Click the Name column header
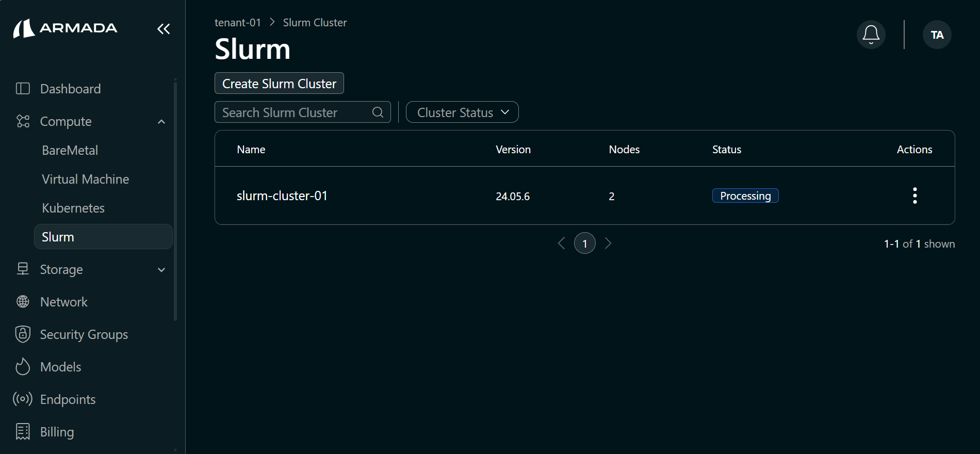 [x=251, y=150]
